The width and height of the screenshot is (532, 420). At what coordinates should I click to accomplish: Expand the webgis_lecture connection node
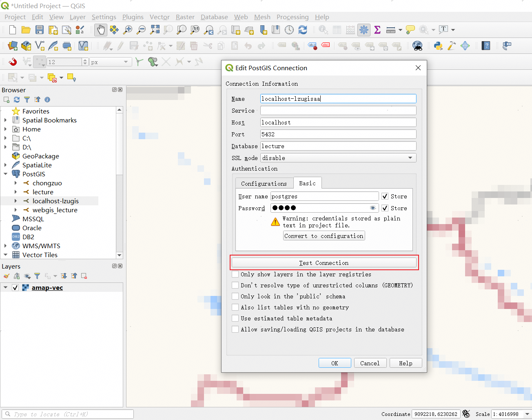(16, 210)
